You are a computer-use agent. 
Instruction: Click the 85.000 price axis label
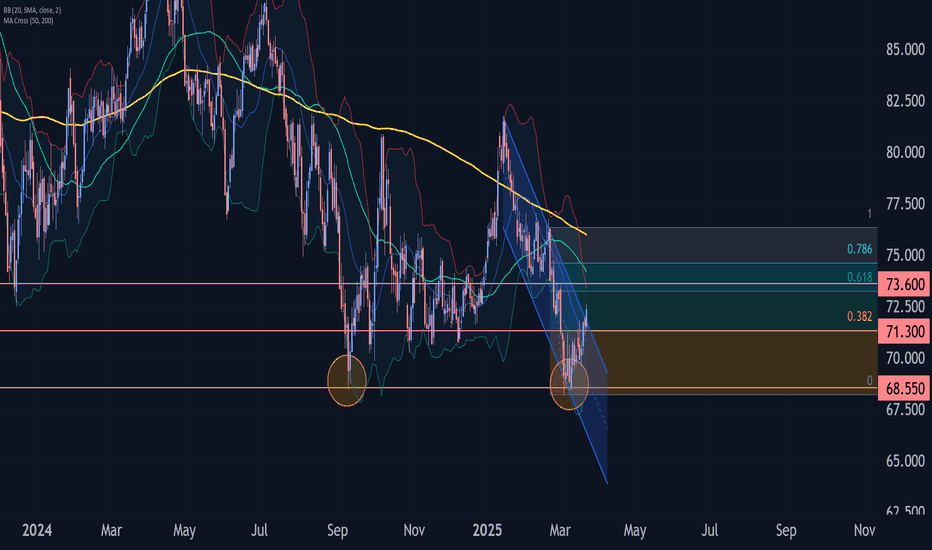(905, 49)
